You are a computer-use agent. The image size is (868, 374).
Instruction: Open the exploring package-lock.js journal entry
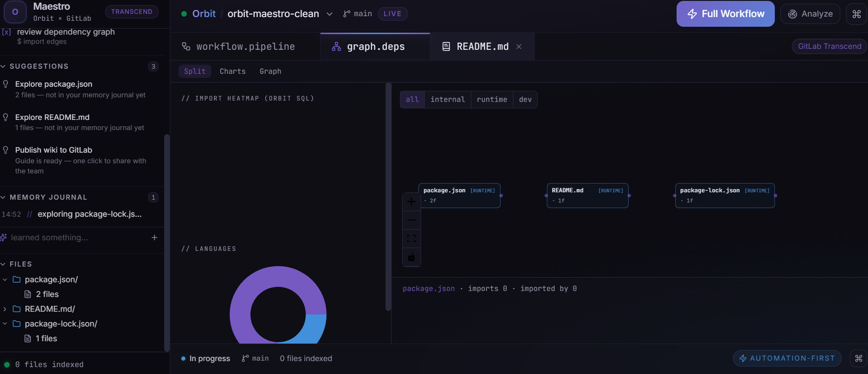(82, 214)
